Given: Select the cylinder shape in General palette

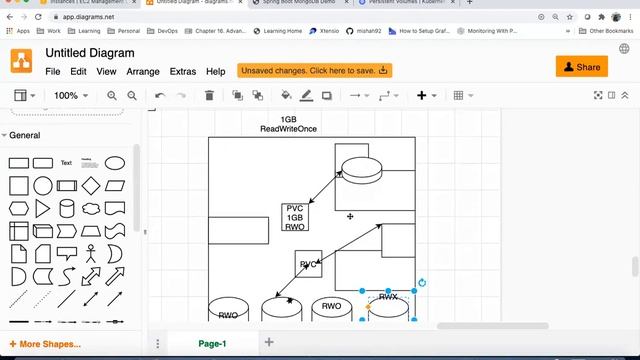Looking at the screenshot, I should (67, 209).
